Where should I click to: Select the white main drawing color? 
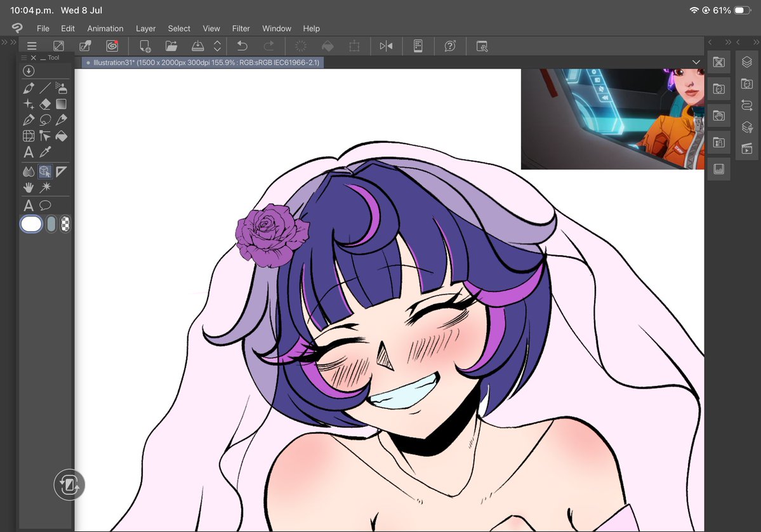tap(32, 224)
